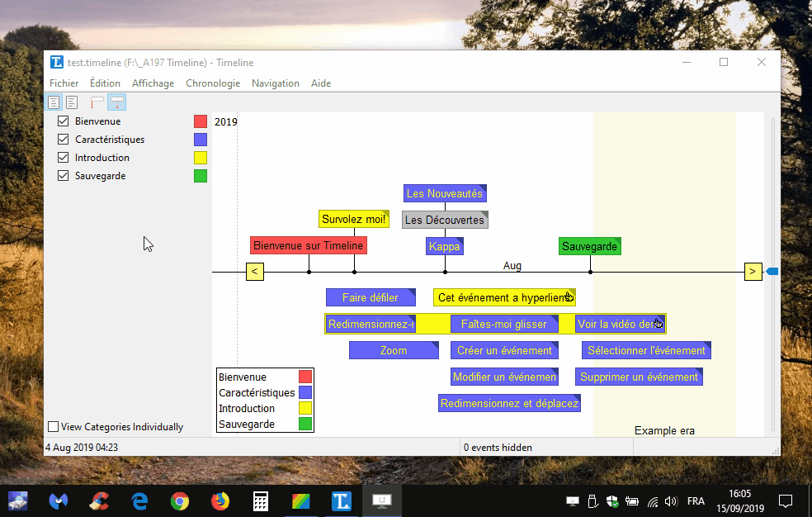812x517 pixels.
Task: Open the Chronologie menu
Action: 213,83
